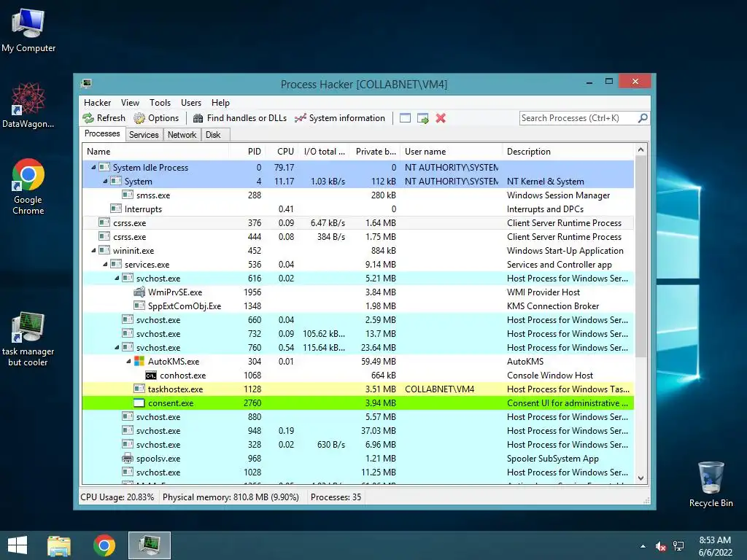This screenshot has height=560, width=747.
Task: Click the conhost.exe console icon
Action: [x=151, y=376]
